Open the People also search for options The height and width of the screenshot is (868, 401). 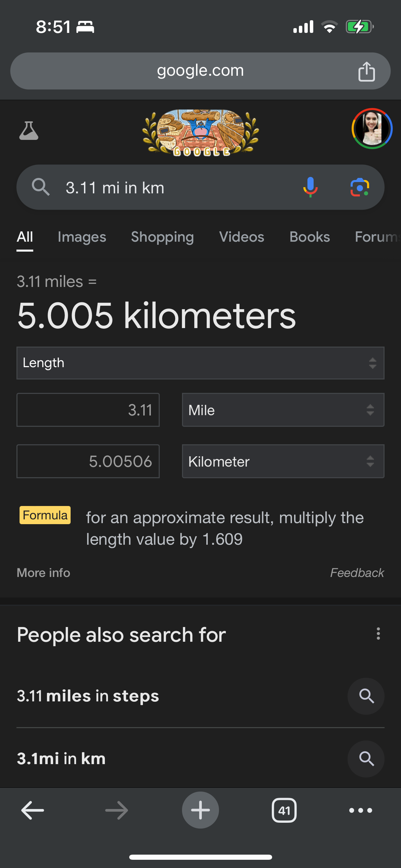pyautogui.click(x=378, y=634)
